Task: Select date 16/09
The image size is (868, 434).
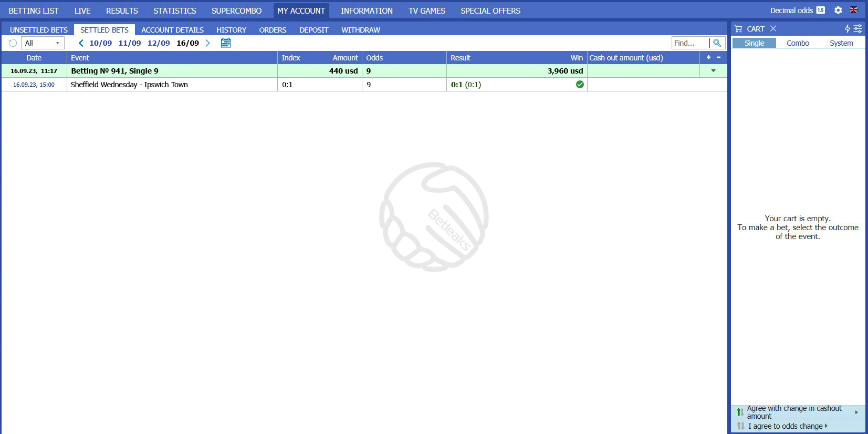Action: pos(187,43)
